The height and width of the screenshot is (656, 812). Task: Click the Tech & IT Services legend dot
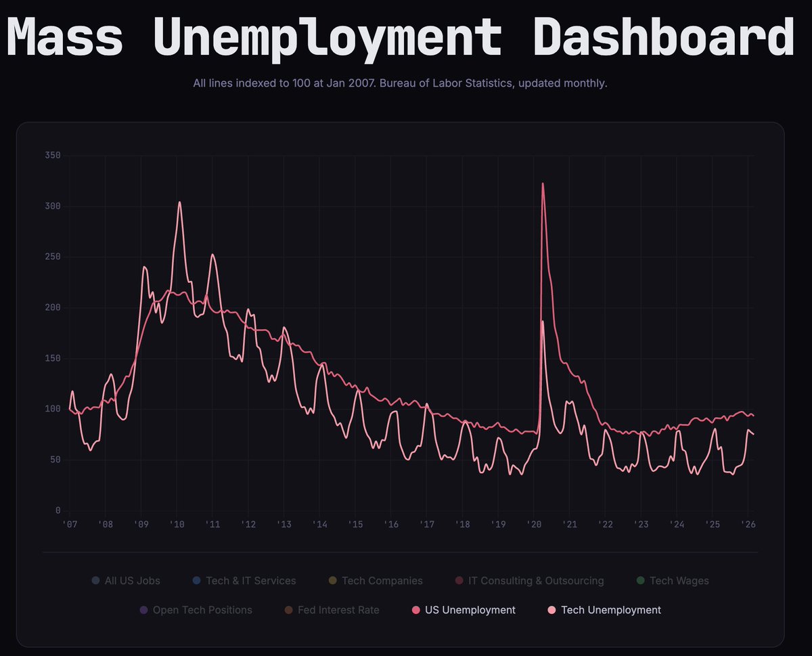coord(196,580)
